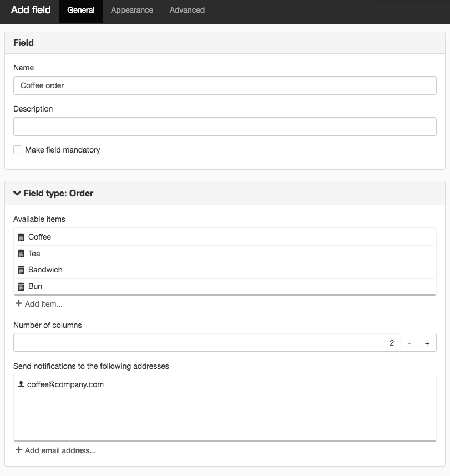Viewport: 450px width, 476px height.
Task: Increase number of columns with plus button
Action: (x=427, y=342)
